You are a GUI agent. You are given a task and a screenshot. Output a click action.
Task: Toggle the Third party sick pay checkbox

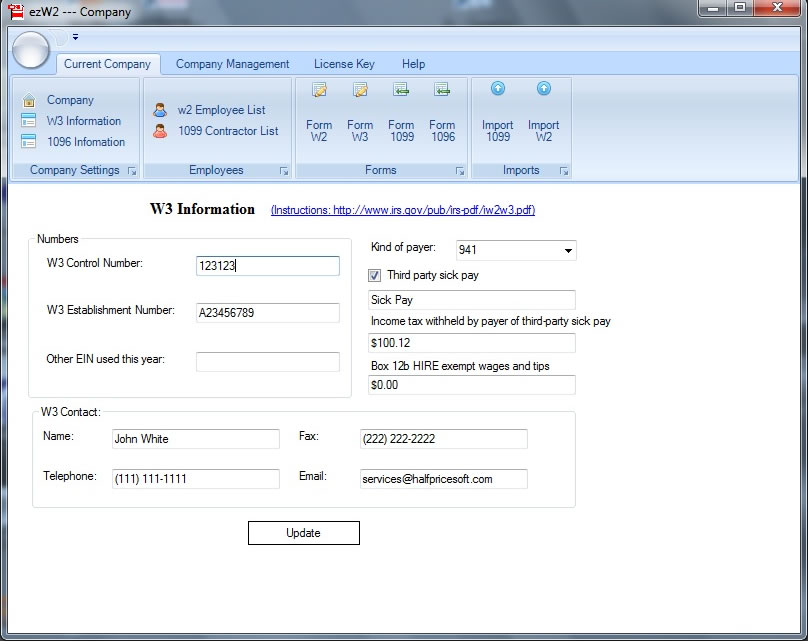(x=375, y=275)
